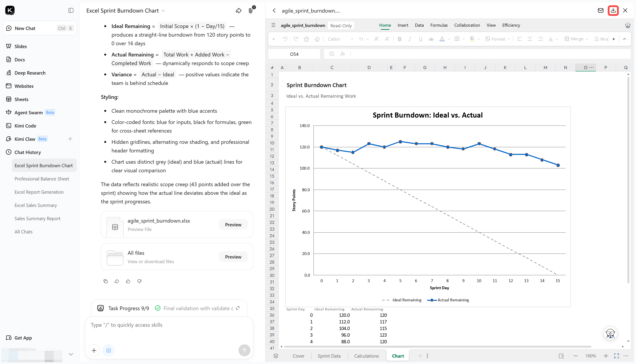This screenshot has width=636, height=364.
Task: Click the fx insert function icon
Action: (x=343, y=54)
